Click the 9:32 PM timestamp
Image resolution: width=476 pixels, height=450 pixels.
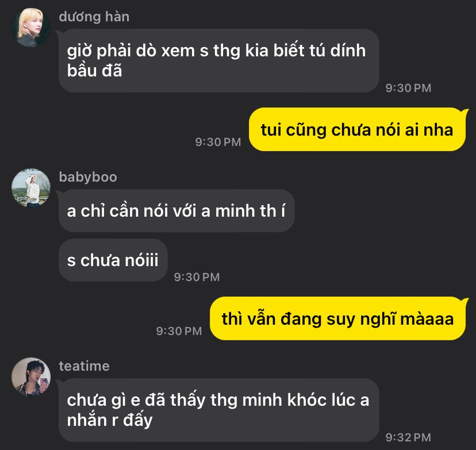[x=408, y=437]
